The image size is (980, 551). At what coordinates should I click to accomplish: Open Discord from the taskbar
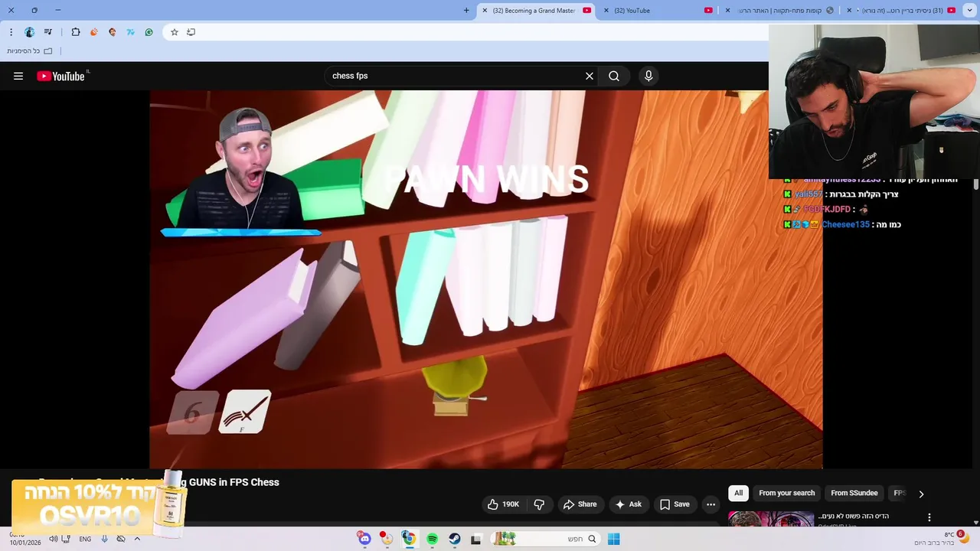[364, 539]
